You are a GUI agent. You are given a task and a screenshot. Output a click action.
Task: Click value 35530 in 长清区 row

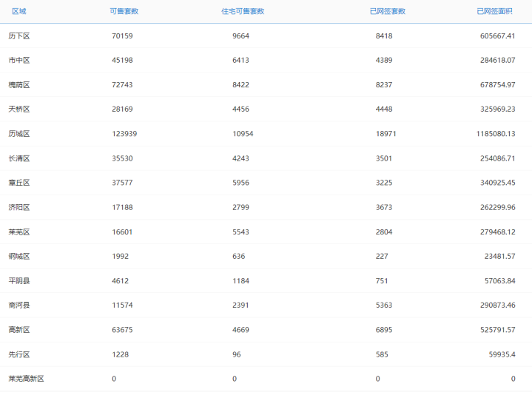pyautogui.click(x=123, y=158)
